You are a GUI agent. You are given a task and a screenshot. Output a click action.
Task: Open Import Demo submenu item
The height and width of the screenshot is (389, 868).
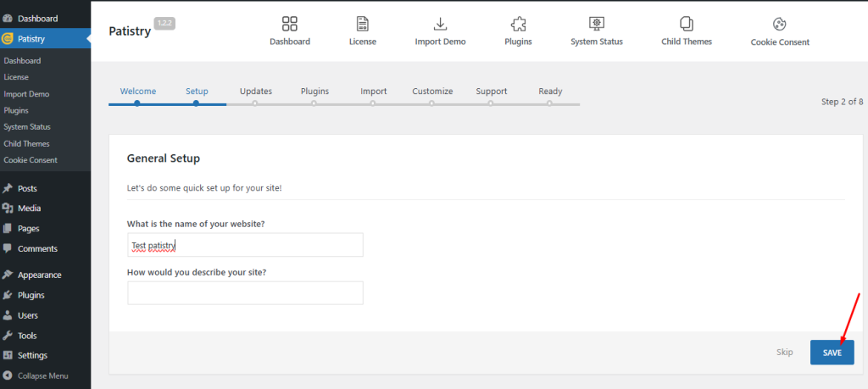pyautogui.click(x=26, y=94)
